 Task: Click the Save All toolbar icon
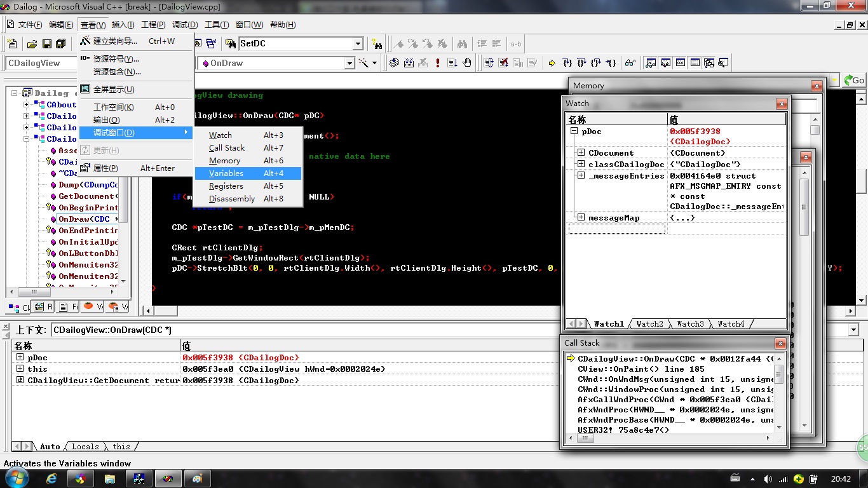[x=61, y=44]
